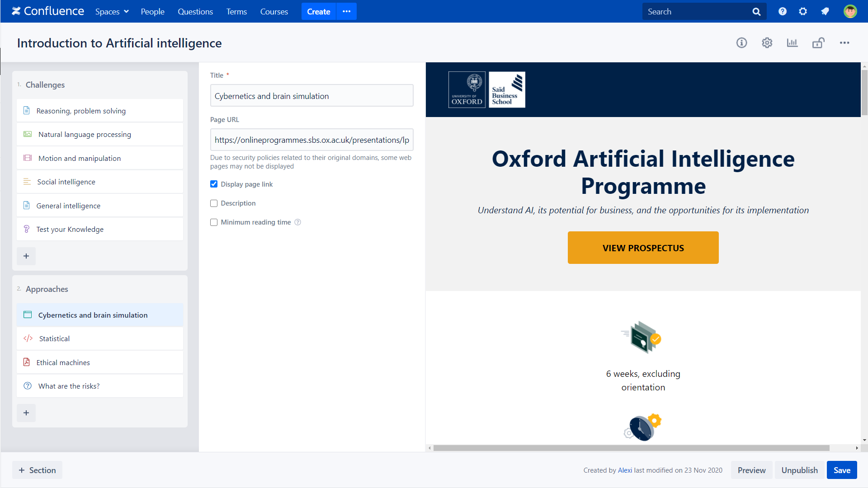Open the Courses menu
This screenshot has width=868, height=488.
[274, 12]
